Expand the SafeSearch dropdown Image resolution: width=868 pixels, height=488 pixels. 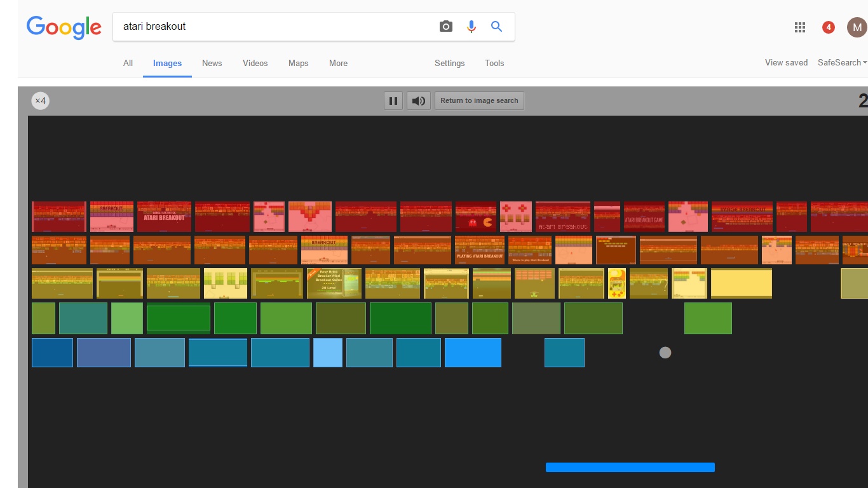click(843, 62)
